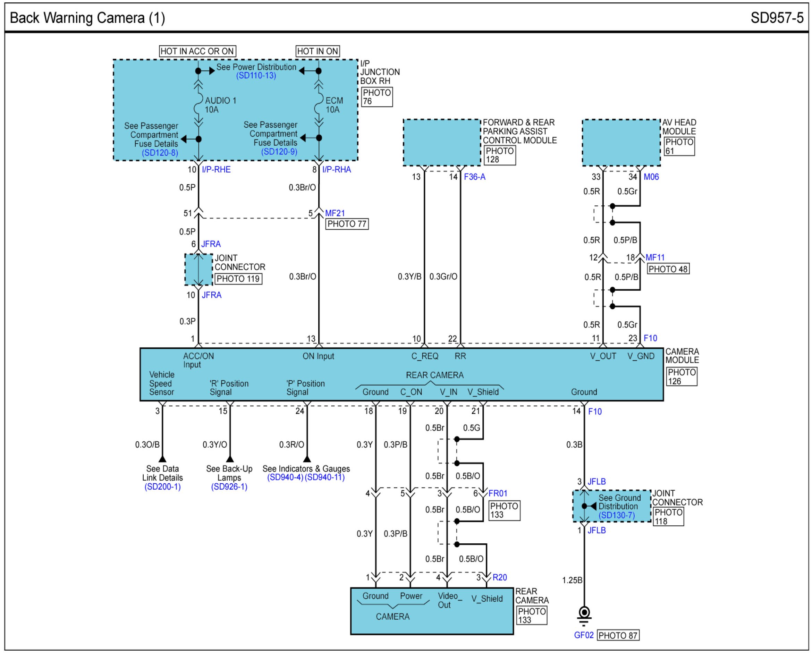Click the R20 rear camera connector label
This screenshot has width=812, height=653.
pyautogui.click(x=499, y=578)
